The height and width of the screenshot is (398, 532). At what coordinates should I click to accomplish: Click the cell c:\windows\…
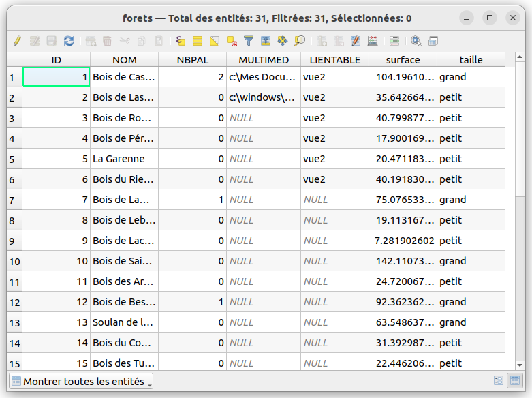coord(264,97)
